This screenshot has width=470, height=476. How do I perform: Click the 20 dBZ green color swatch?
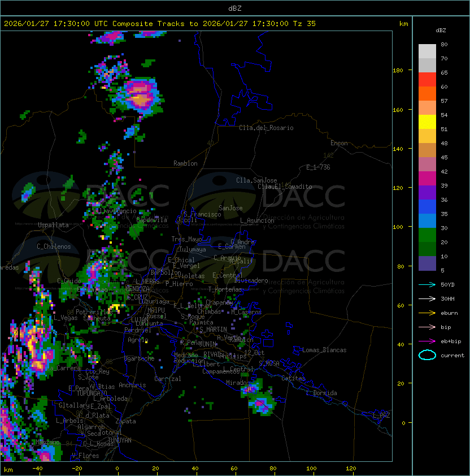[x=427, y=249]
